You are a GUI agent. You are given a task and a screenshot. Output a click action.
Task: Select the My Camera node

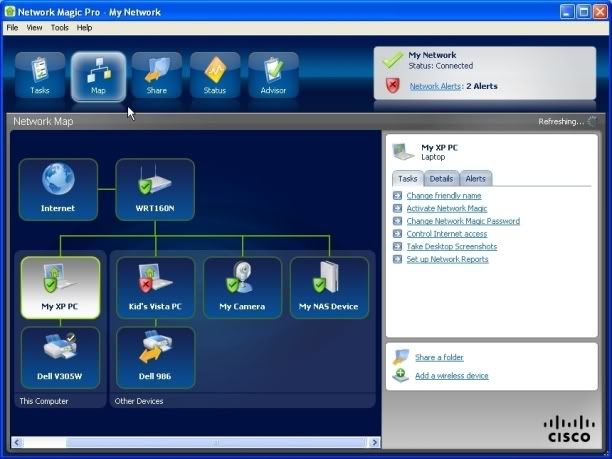[x=242, y=288]
